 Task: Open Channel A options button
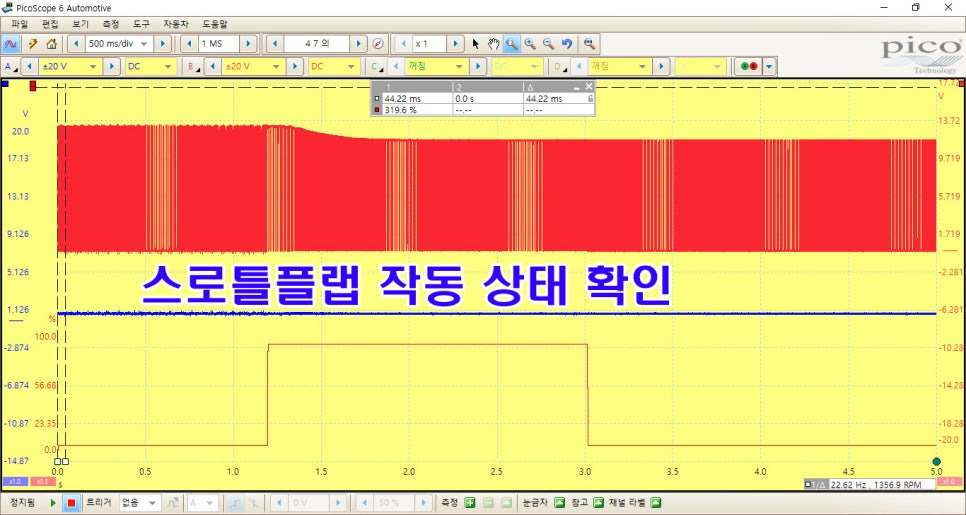[10, 67]
